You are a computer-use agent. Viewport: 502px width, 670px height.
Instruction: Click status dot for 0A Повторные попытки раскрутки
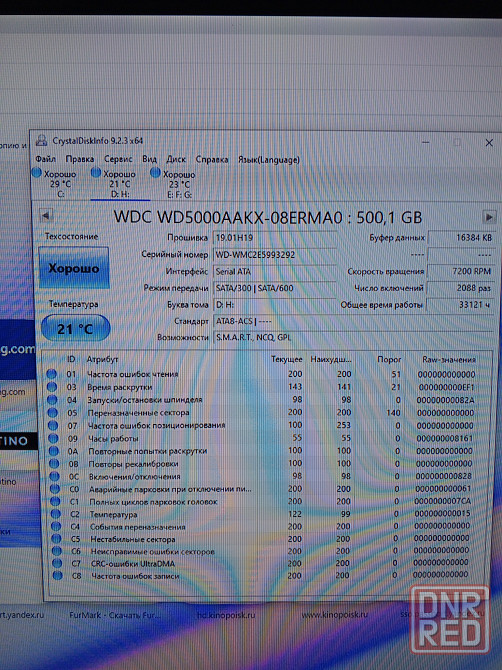click(x=54, y=451)
